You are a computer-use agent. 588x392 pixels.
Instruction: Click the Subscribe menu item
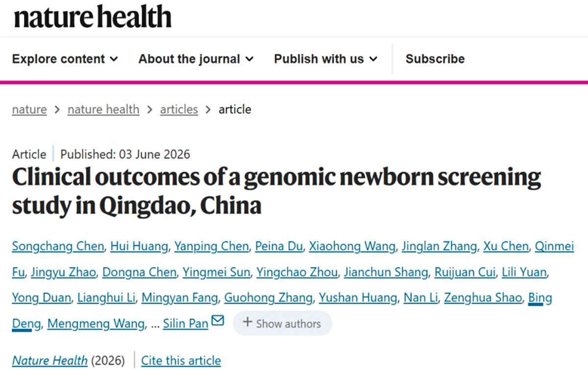tap(435, 59)
